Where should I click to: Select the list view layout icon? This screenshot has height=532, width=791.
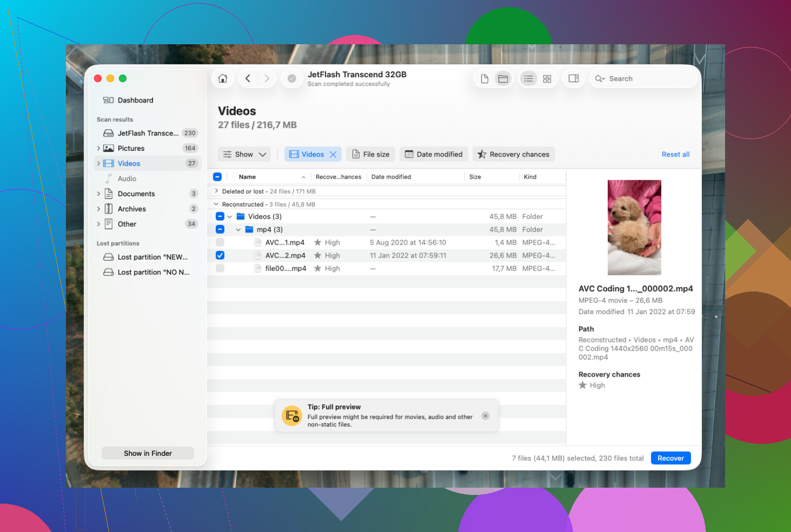point(528,79)
